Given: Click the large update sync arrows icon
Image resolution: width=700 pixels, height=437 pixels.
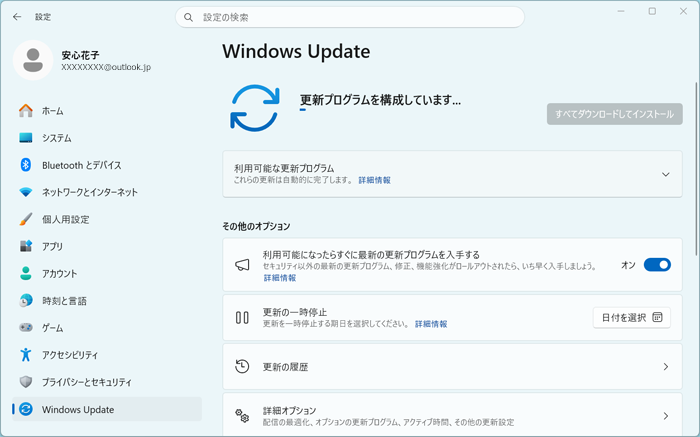Looking at the screenshot, I should (x=255, y=108).
